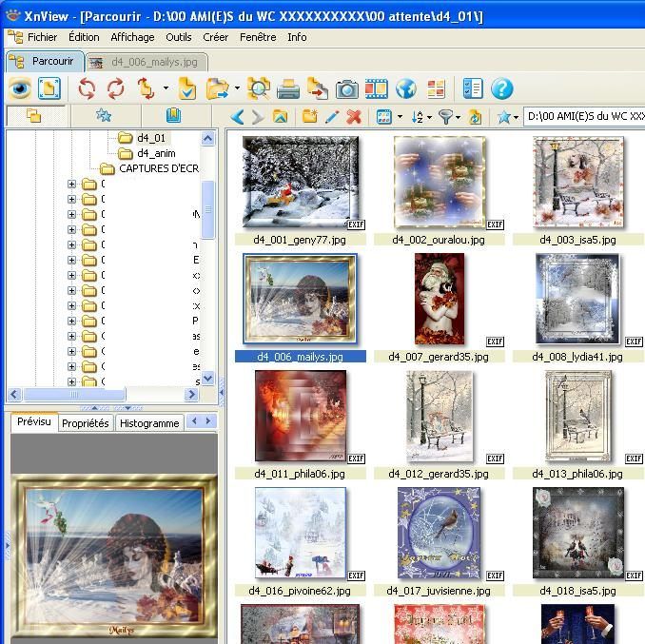Click the red X delete icon
The height and width of the screenshot is (644, 645).
point(354,117)
